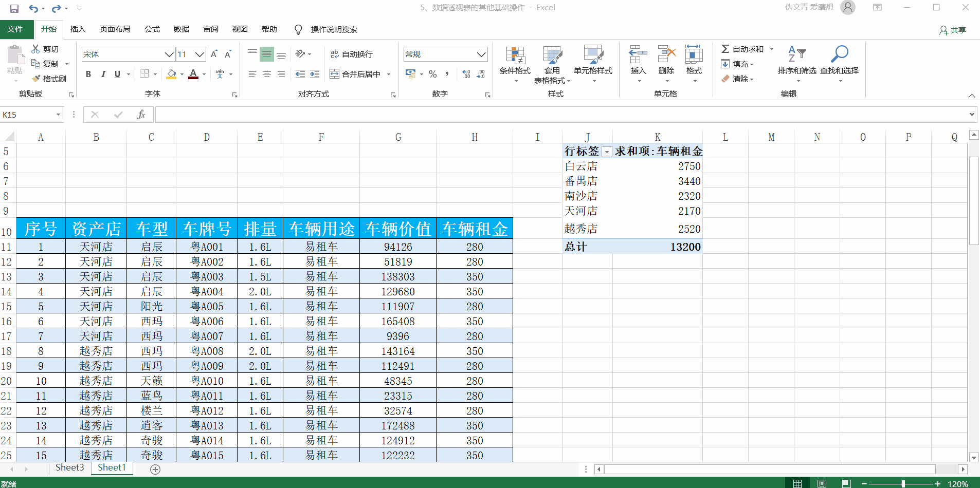Toggle align left
This screenshot has width=980, height=488.
click(252, 74)
